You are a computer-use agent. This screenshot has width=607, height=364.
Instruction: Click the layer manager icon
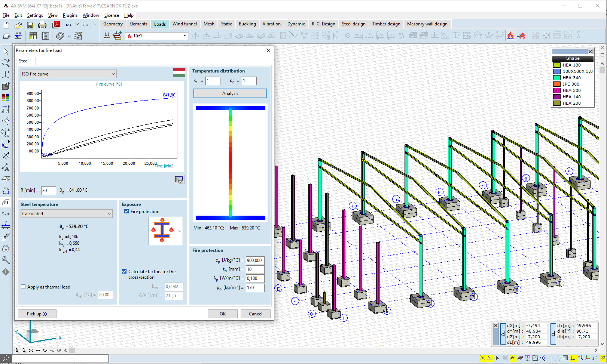pos(6,36)
